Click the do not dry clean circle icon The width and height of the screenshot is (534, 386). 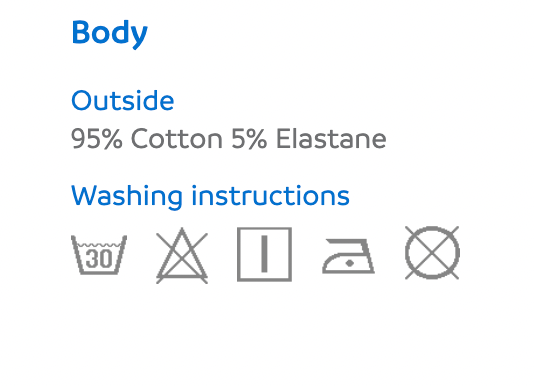[432, 252]
